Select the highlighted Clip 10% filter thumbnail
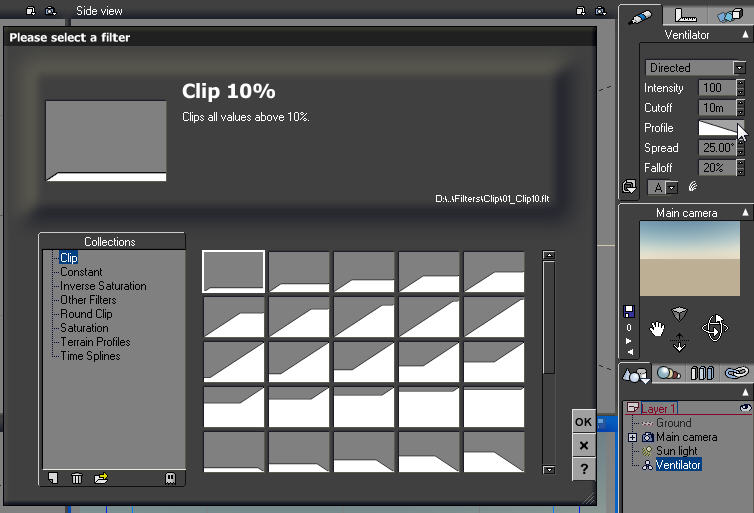Viewport: 754px width, 513px height. [x=234, y=271]
